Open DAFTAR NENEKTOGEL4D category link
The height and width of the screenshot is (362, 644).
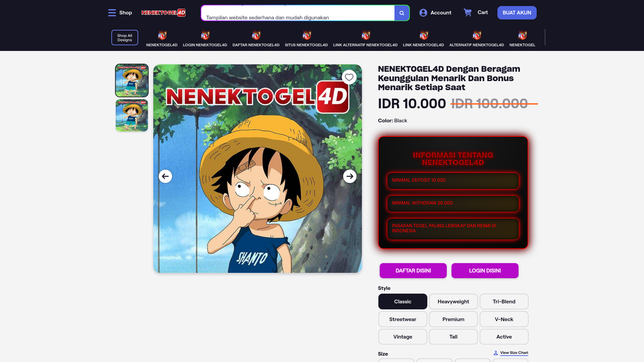pos(256,45)
